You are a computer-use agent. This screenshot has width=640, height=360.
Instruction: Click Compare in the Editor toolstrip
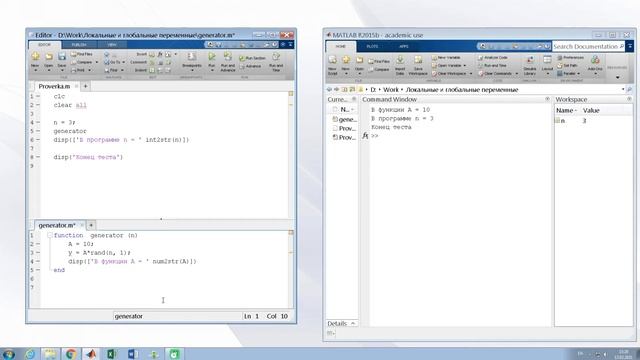tap(82, 62)
